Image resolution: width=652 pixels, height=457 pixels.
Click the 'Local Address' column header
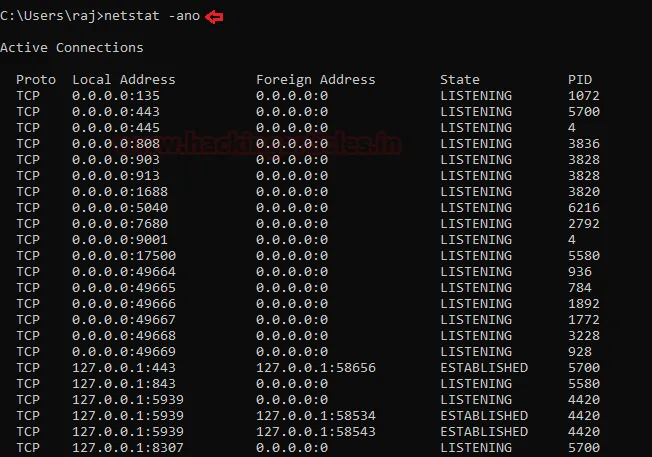[x=124, y=80]
